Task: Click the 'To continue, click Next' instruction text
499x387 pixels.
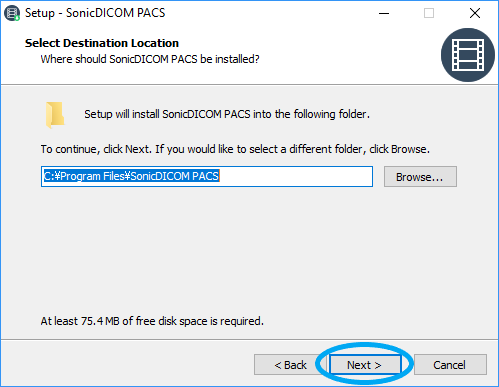Action: click(235, 149)
